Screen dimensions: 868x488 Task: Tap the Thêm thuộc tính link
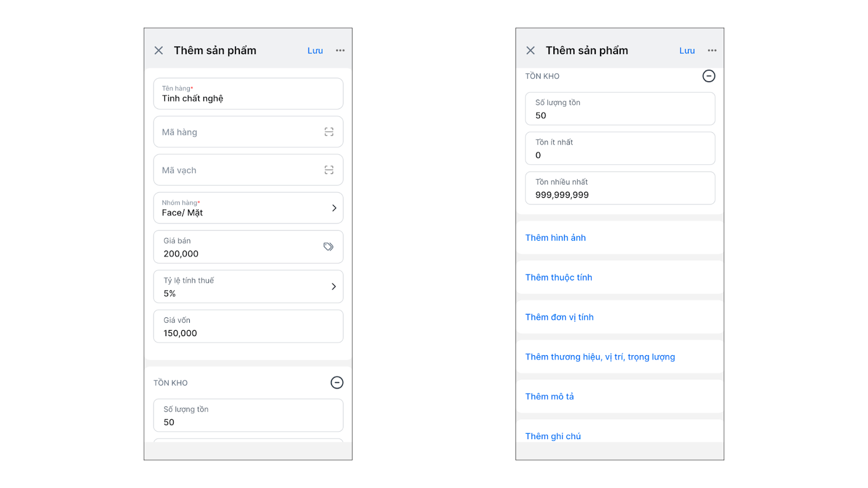coord(559,278)
